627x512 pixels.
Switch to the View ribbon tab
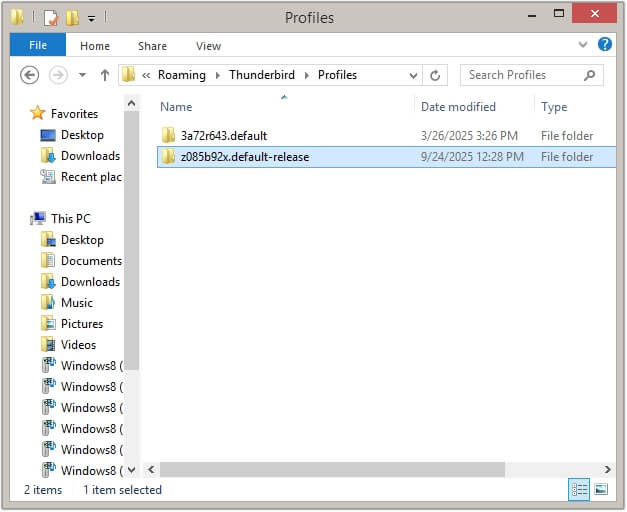click(x=208, y=45)
